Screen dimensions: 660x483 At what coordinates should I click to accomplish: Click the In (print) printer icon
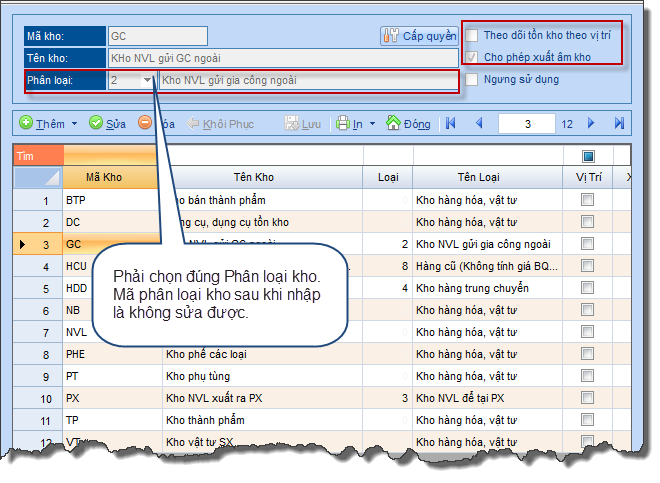(x=343, y=124)
